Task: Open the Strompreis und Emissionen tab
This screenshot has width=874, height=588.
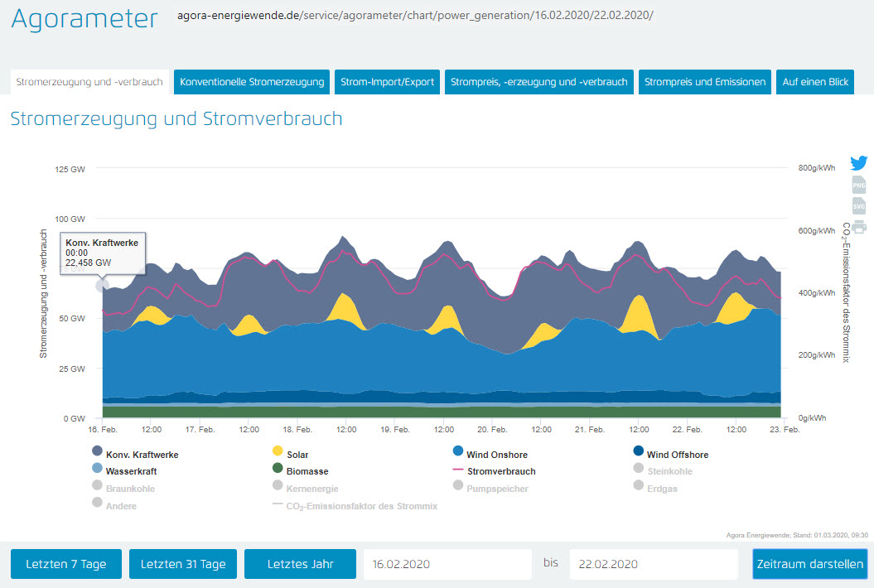Action: pos(705,82)
